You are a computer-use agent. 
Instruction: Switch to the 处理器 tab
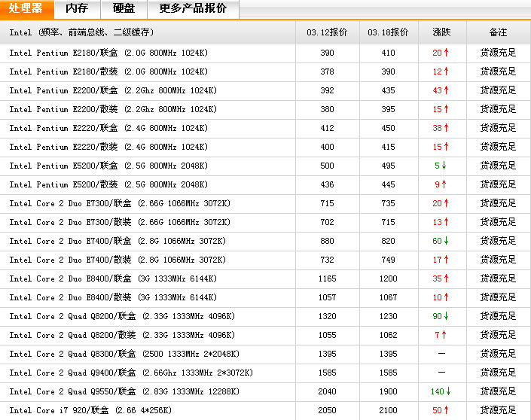26,9
